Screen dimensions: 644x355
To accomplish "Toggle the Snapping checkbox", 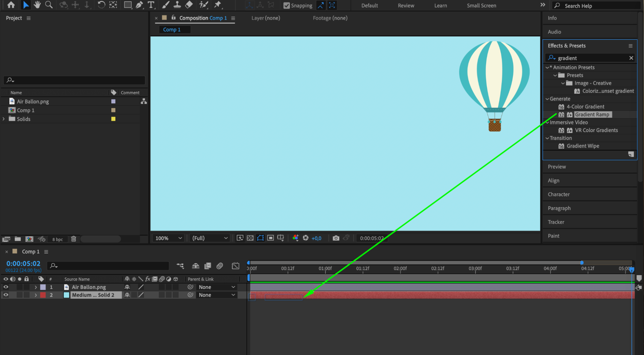I will (x=286, y=5).
